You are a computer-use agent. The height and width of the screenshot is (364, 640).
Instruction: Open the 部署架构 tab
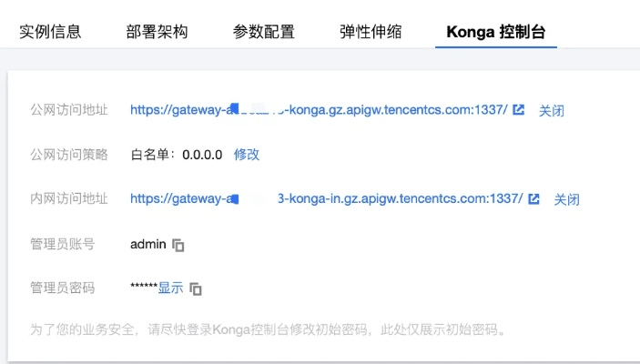pyautogui.click(x=157, y=32)
